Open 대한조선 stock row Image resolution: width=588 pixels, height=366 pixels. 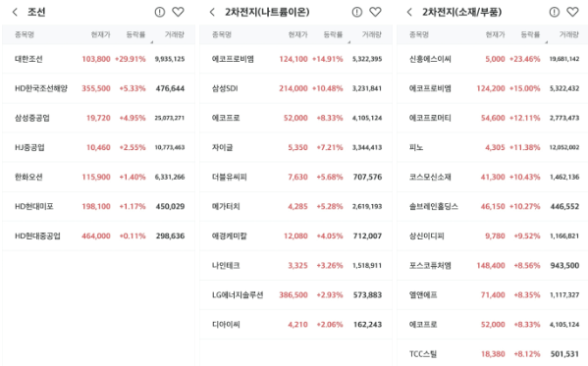[x=98, y=59]
